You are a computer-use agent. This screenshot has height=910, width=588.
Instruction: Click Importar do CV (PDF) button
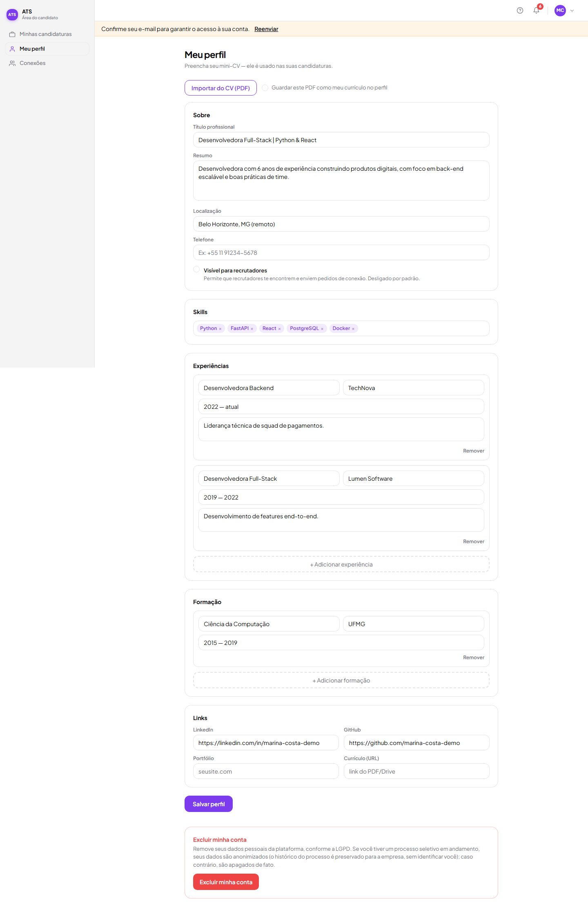pos(220,88)
